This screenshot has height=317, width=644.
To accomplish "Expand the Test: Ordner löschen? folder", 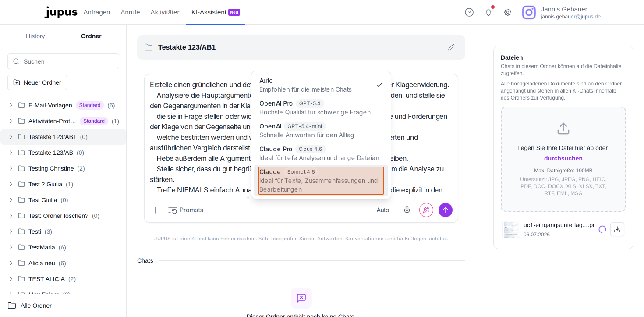I will tap(11, 216).
